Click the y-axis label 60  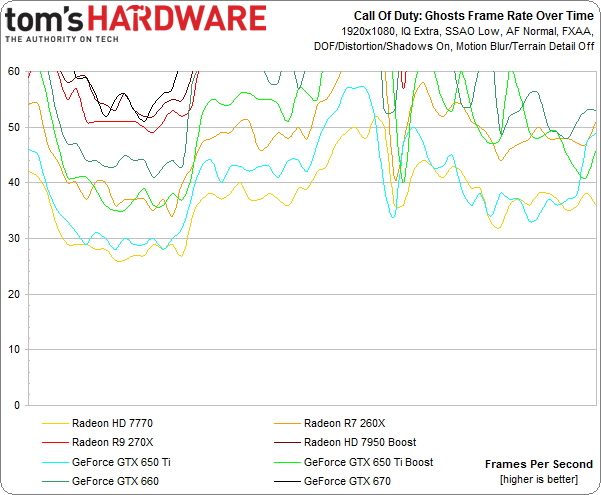[14, 71]
